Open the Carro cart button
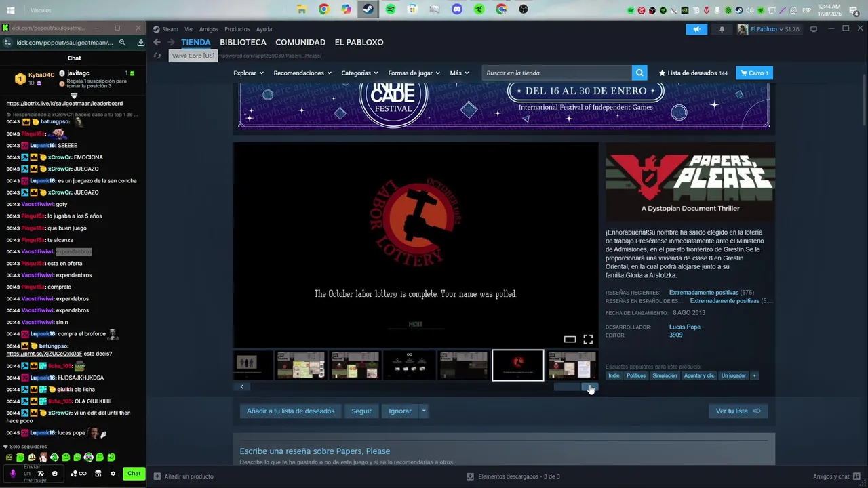Viewport: 868px width, 488px height. tap(754, 73)
